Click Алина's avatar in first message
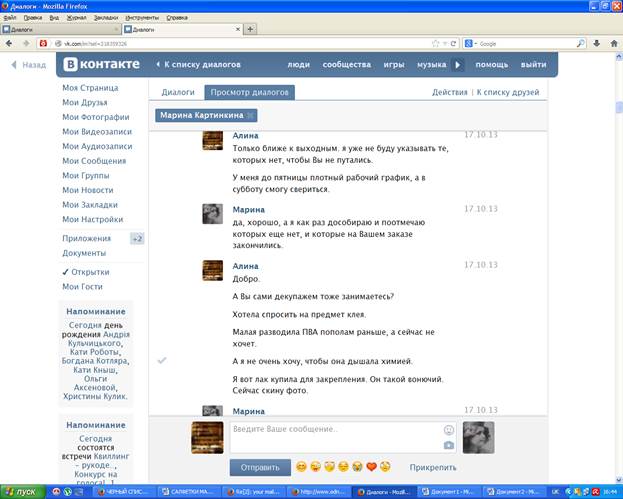The width and height of the screenshot is (623, 499). pos(213,140)
